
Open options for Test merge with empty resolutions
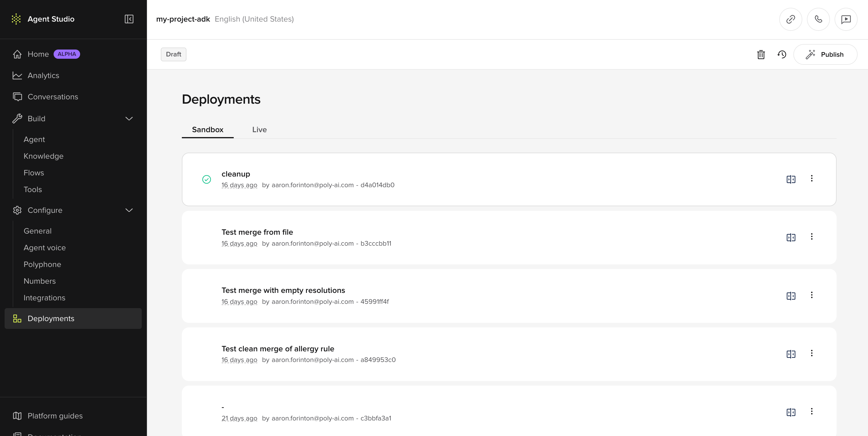coord(812,295)
